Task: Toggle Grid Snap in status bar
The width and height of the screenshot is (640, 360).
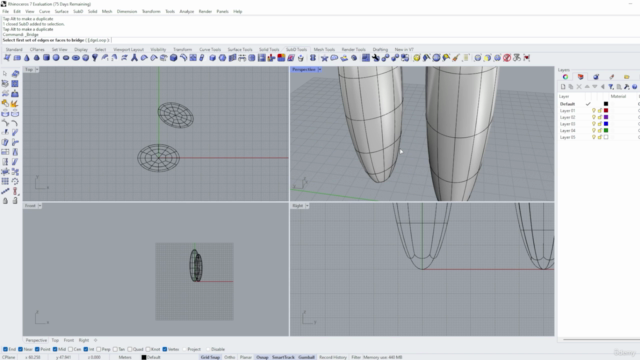Action: click(x=210, y=357)
